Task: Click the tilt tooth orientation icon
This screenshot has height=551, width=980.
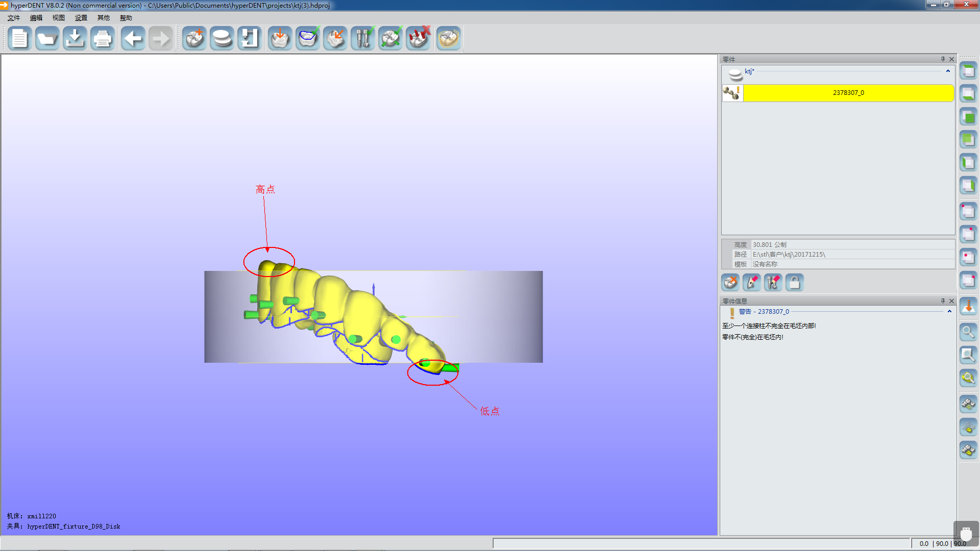Action: 335,39
